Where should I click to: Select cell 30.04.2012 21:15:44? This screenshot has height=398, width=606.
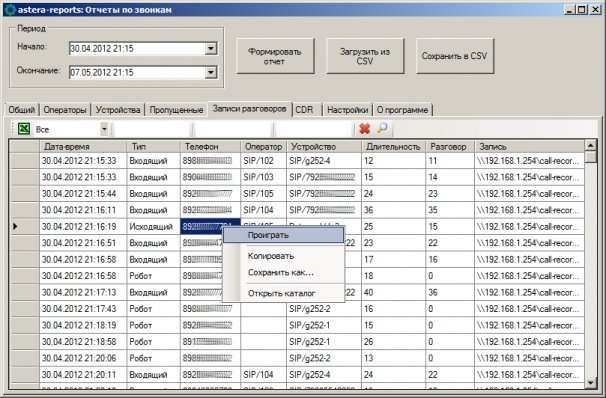(83, 194)
